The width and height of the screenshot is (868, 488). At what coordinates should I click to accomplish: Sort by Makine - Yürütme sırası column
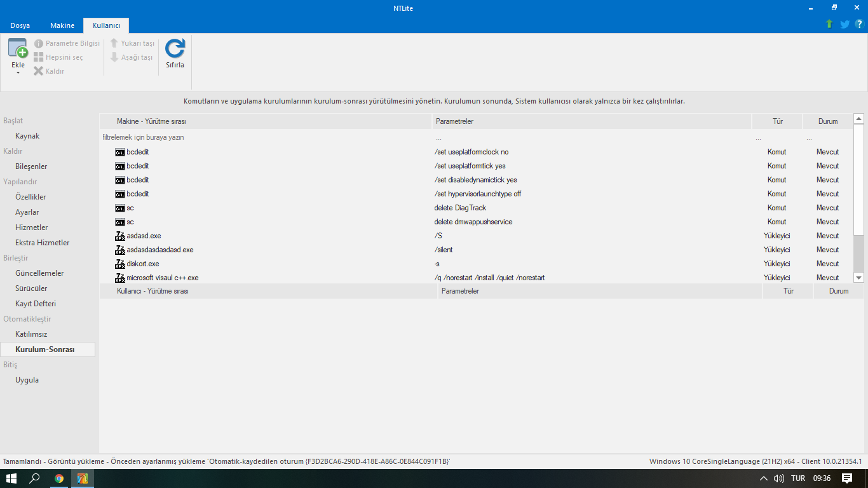[266, 121]
